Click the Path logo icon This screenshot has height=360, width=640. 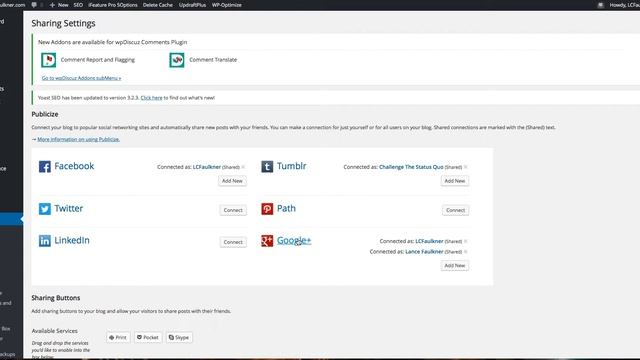click(267, 209)
